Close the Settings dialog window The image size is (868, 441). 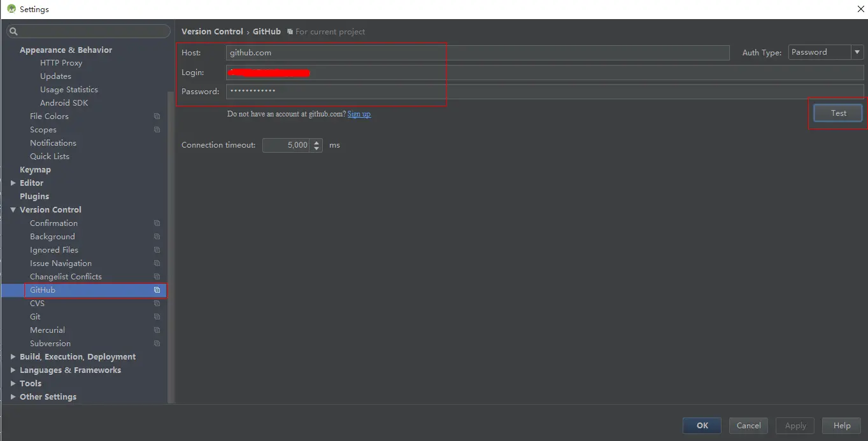[861, 9]
